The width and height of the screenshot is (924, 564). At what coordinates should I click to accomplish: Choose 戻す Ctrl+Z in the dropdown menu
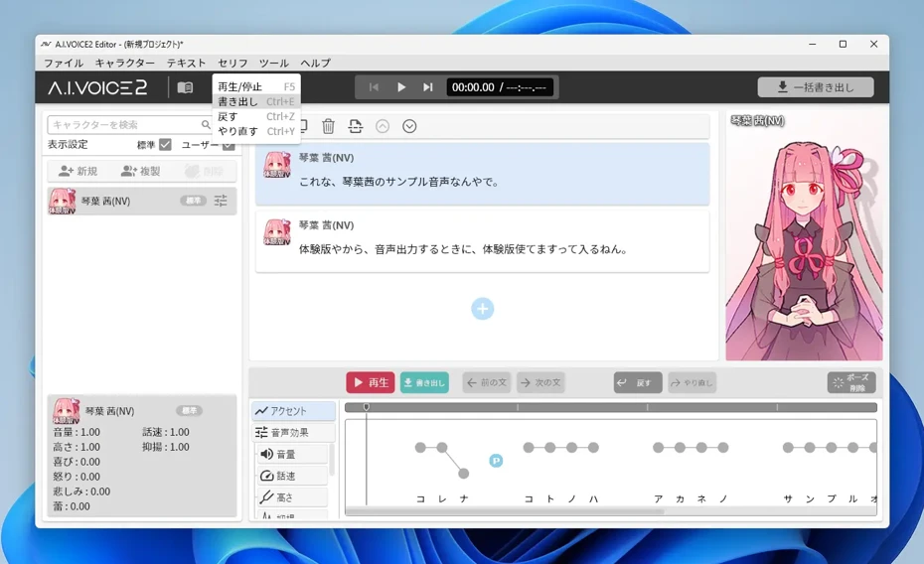point(256,116)
